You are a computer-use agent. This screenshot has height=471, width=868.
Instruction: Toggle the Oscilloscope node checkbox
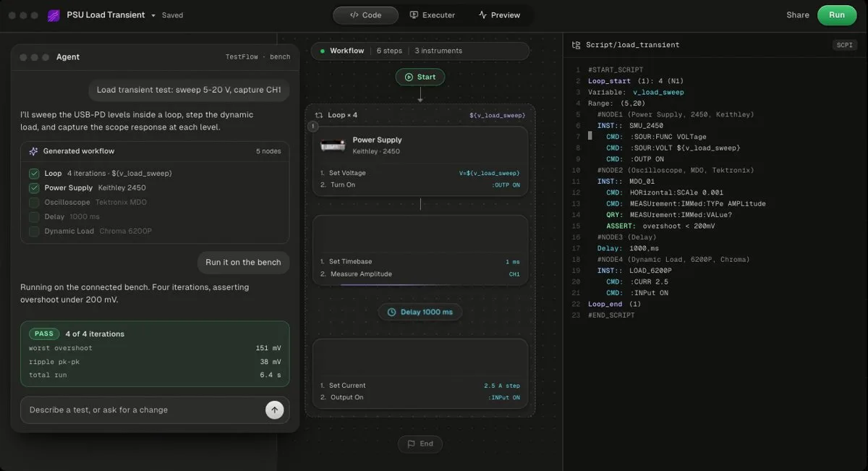click(34, 203)
